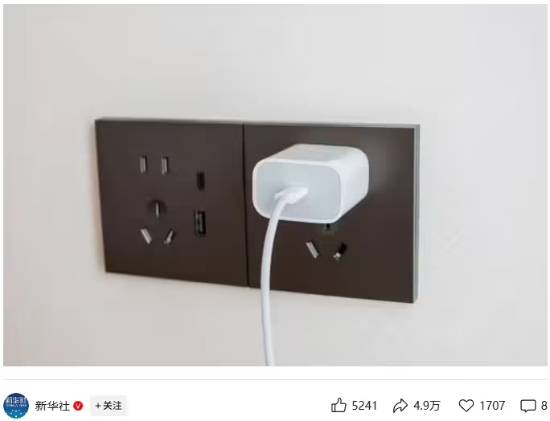Click the share arrow icon
The width and height of the screenshot is (550, 421).
coord(400,406)
